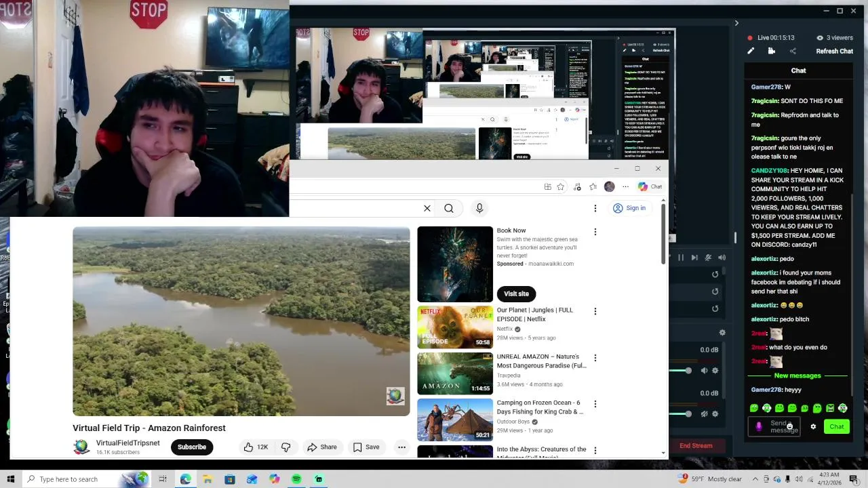This screenshot has height=488, width=868.
Task: Click the camera clip icon beside pencil
Action: click(x=772, y=51)
